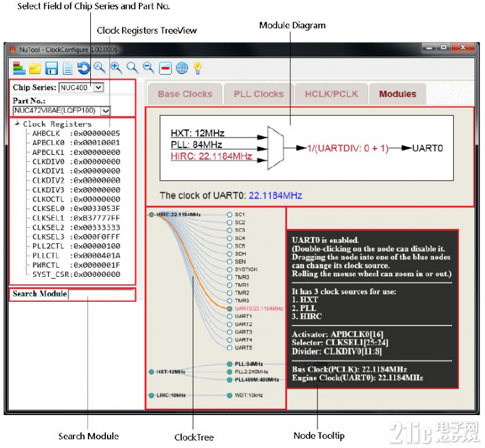Select the AHBCLK register row
This screenshot has height=448, width=485.
76,133
